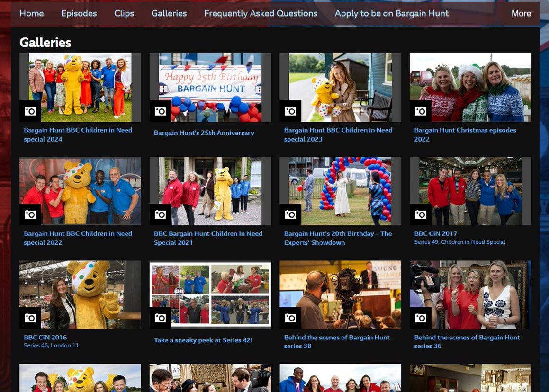Open Bargain Hunt Christmas episodes 2022 link
The height and width of the screenshot is (392, 549).
465,134
